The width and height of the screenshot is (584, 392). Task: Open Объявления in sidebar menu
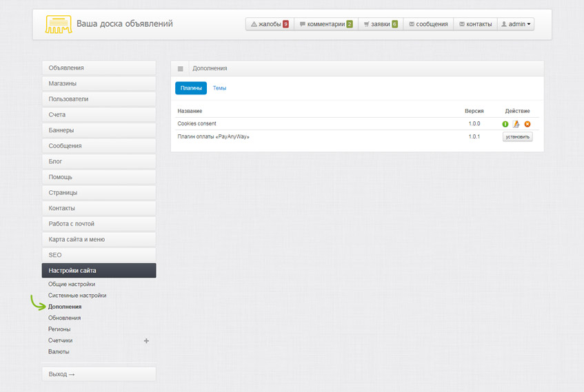[x=99, y=68]
